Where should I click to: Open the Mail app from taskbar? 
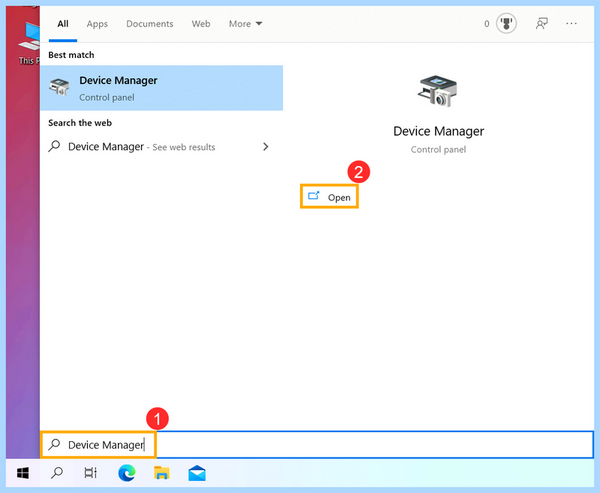tap(197, 473)
